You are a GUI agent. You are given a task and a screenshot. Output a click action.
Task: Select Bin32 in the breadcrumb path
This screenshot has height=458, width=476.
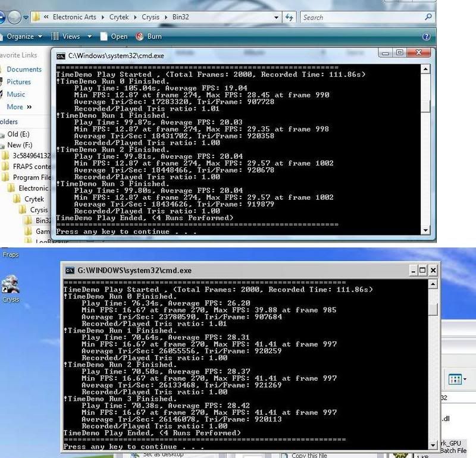pyautogui.click(x=181, y=17)
